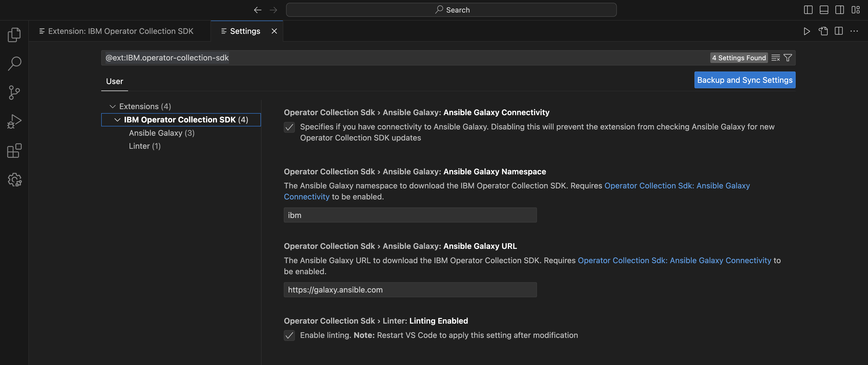Go forward with the right arrow
Image resolution: width=868 pixels, height=365 pixels.
pos(273,10)
